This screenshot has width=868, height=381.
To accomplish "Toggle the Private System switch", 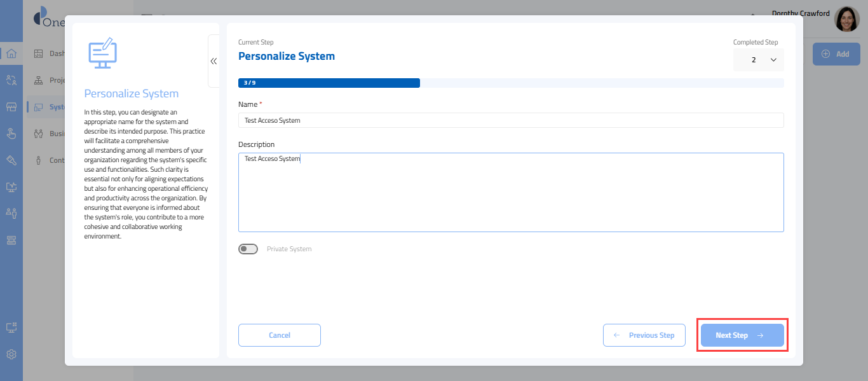I will [248, 249].
